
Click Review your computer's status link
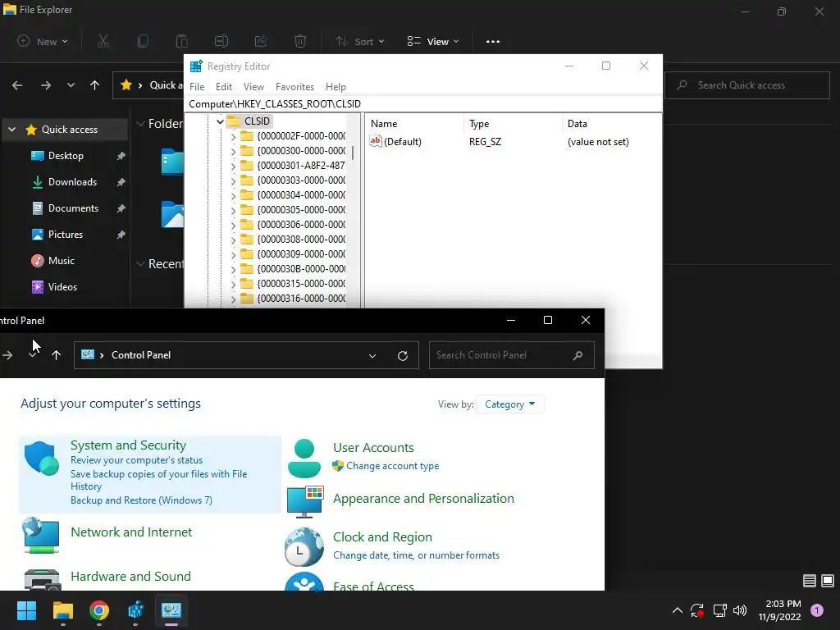(x=137, y=460)
